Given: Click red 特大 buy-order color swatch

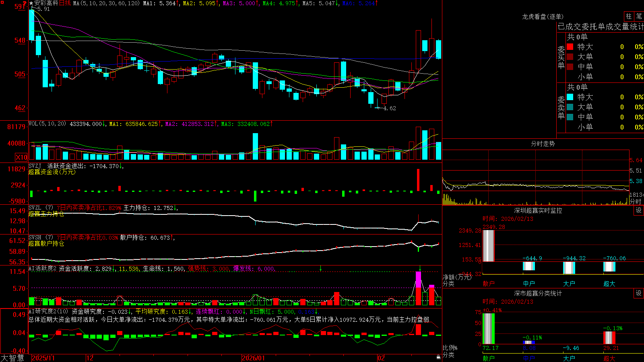Looking at the screenshot, I should tap(570, 47).
